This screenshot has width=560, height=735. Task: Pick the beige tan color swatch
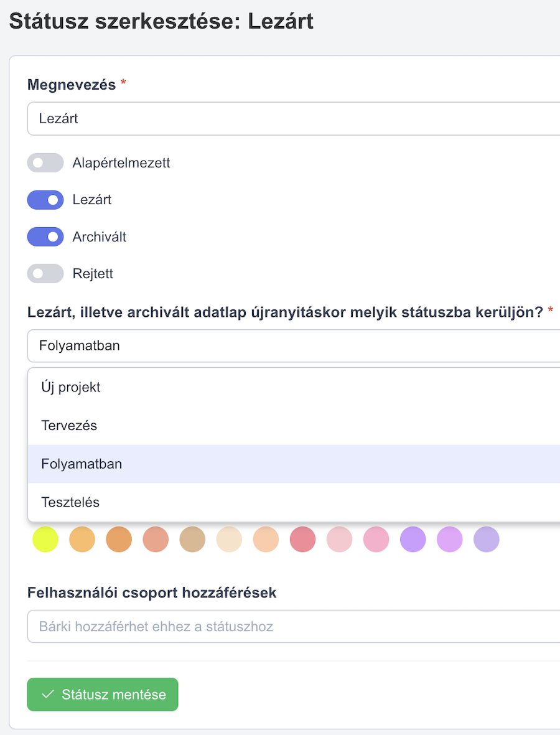coord(193,539)
